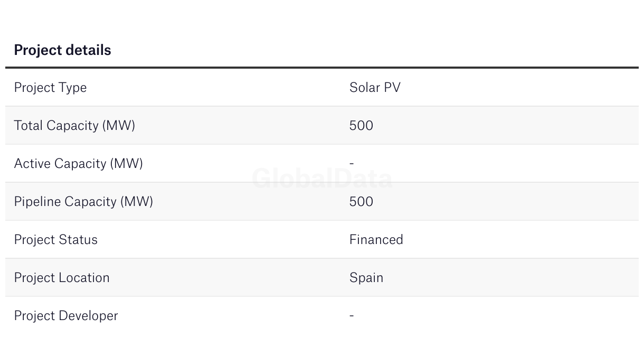Viewport: 644px width, 356px height.
Task: Click the Project details heading
Action: click(62, 50)
